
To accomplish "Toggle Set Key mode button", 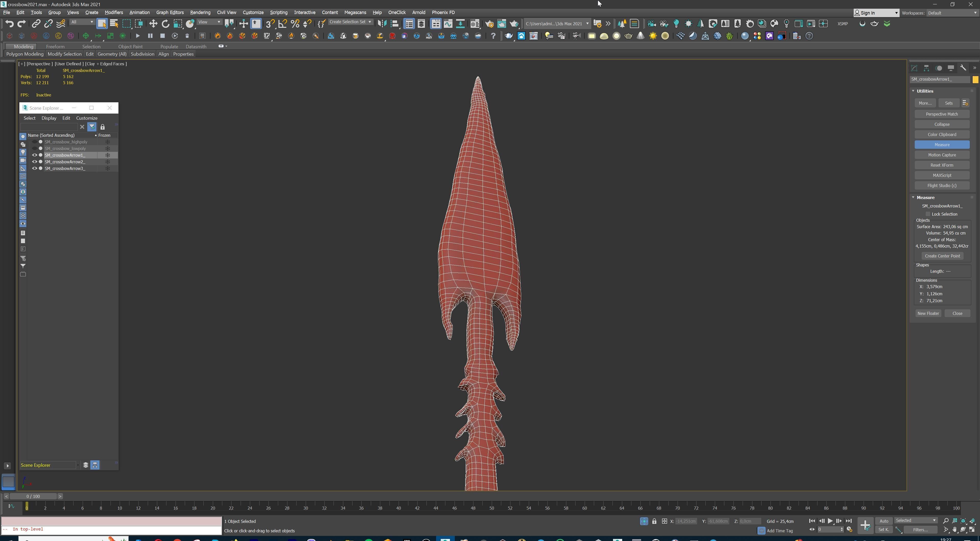I will click(x=883, y=530).
